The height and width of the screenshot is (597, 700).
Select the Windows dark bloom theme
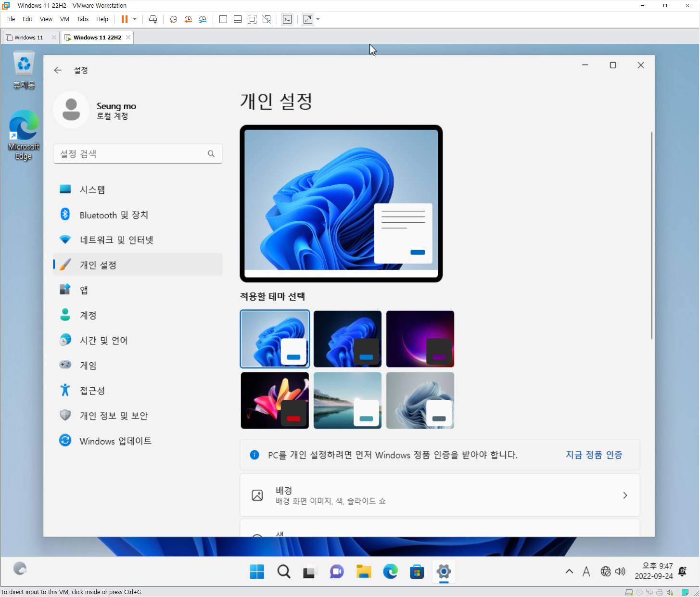pyautogui.click(x=347, y=339)
